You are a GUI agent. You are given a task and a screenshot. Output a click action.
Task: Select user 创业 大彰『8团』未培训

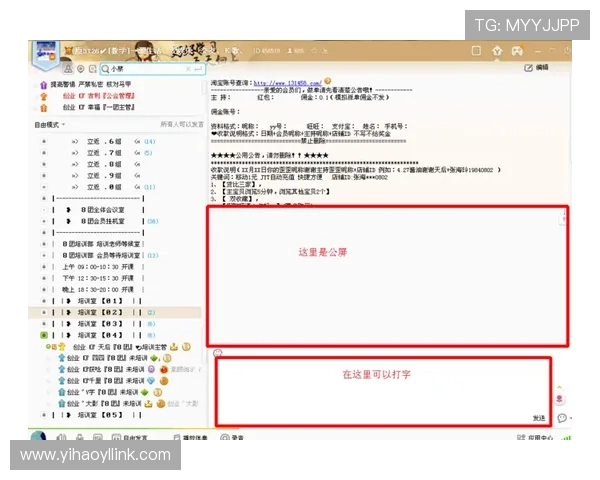point(104,403)
